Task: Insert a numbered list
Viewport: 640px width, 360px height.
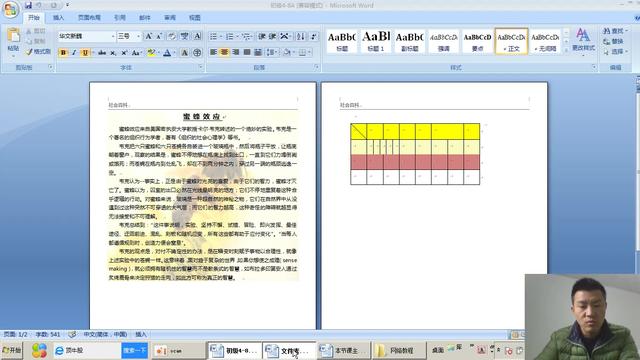Action: pos(231,36)
